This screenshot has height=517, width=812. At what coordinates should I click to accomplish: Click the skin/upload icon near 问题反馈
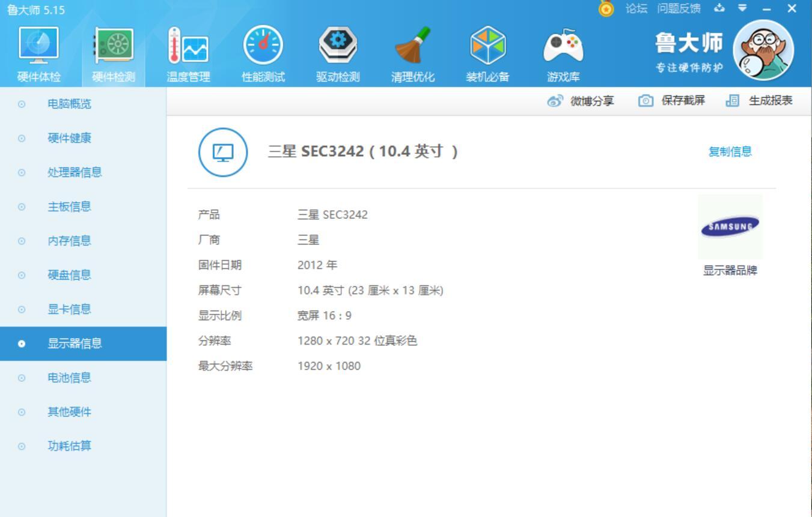click(719, 8)
